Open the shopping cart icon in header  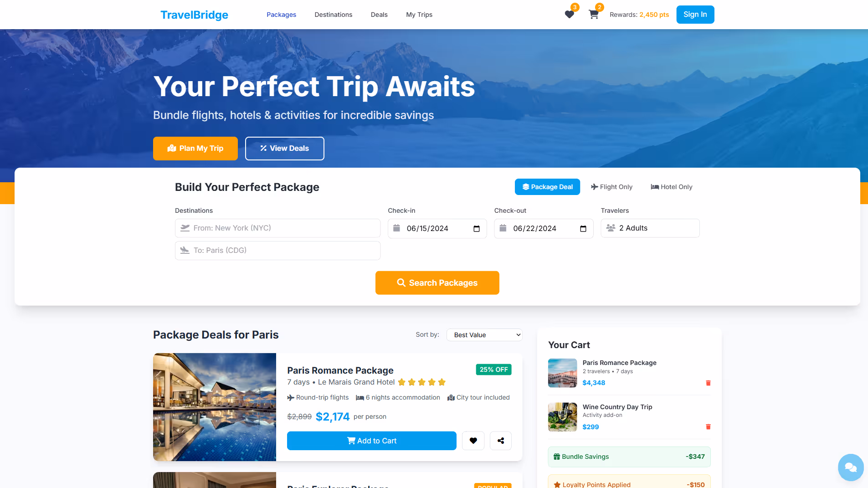pos(594,15)
